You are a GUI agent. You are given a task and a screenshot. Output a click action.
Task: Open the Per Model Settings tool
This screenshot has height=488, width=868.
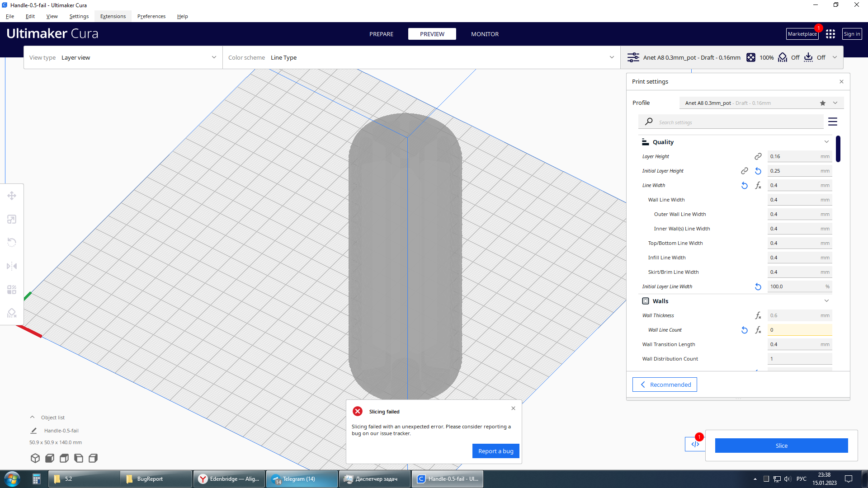(12, 290)
